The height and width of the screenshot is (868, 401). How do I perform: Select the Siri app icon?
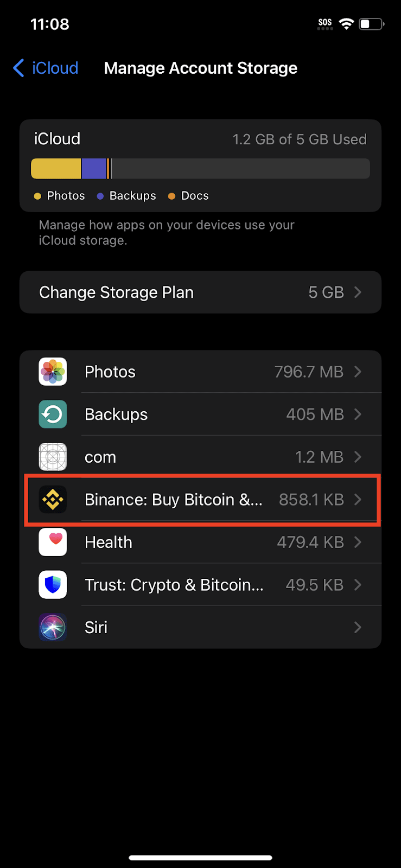[53, 627]
